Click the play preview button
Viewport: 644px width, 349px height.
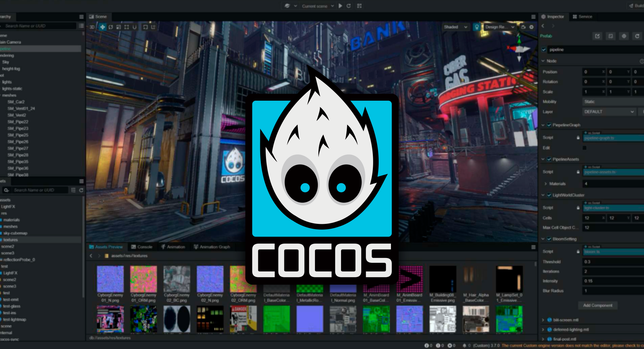tap(340, 6)
